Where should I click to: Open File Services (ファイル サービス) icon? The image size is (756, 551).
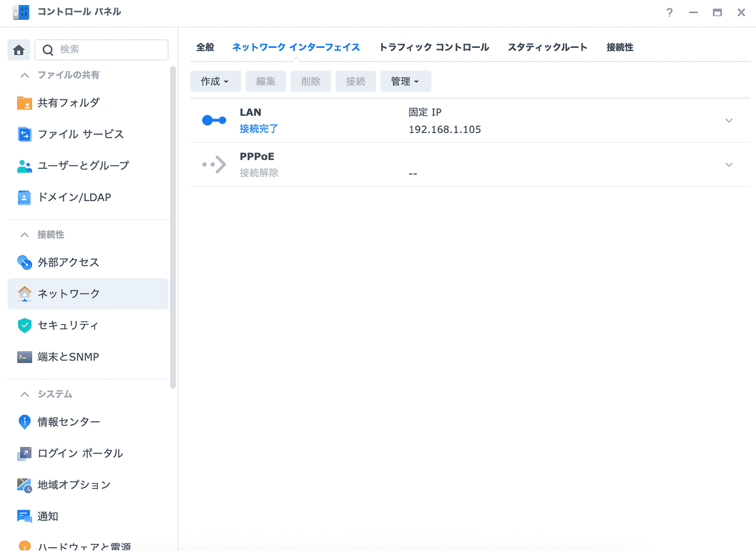pyautogui.click(x=25, y=134)
